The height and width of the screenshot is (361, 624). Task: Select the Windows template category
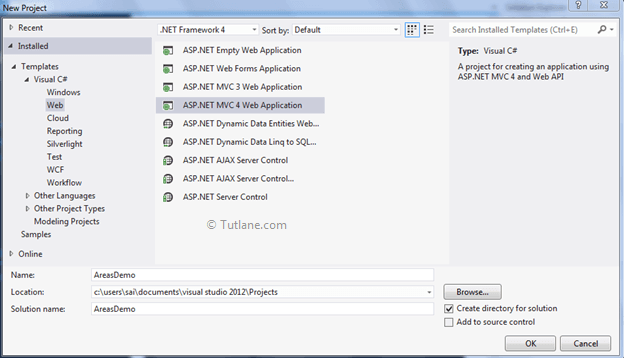coord(64,92)
